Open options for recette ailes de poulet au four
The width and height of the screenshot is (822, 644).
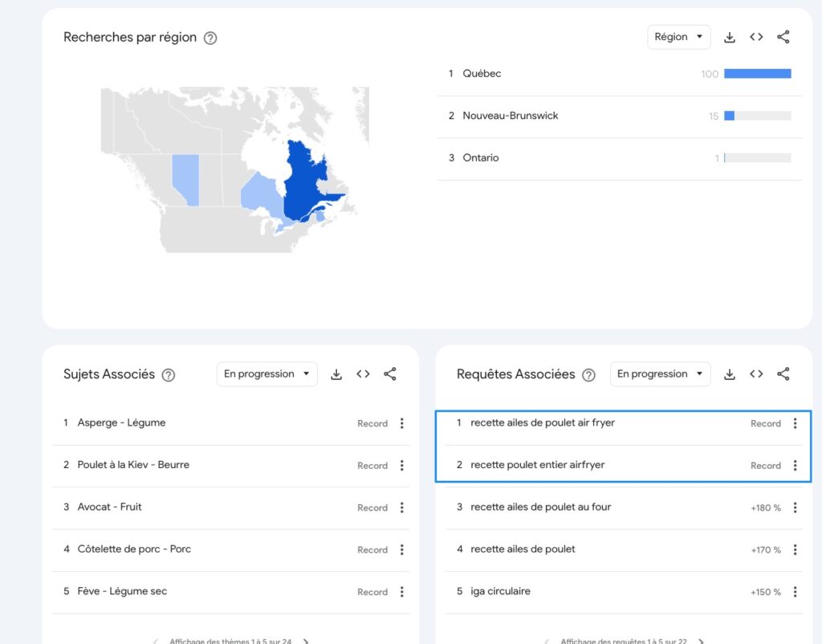coord(796,507)
